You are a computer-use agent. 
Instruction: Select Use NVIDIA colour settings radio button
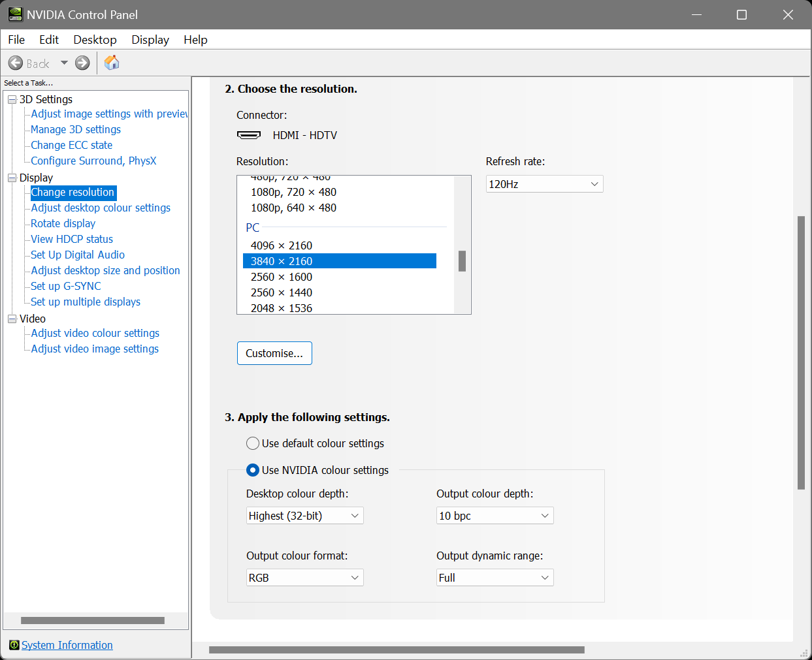coord(253,470)
